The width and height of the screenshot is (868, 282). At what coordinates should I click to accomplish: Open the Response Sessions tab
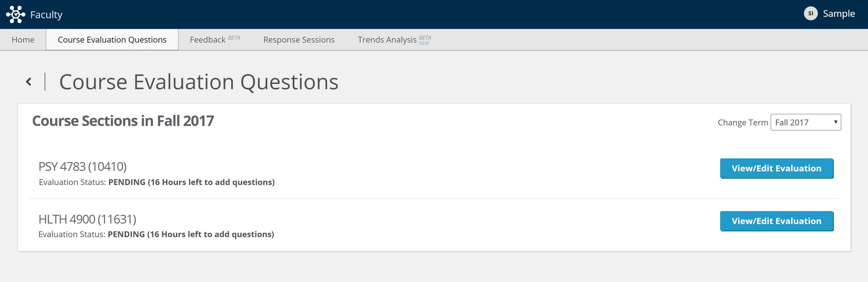coord(299,40)
